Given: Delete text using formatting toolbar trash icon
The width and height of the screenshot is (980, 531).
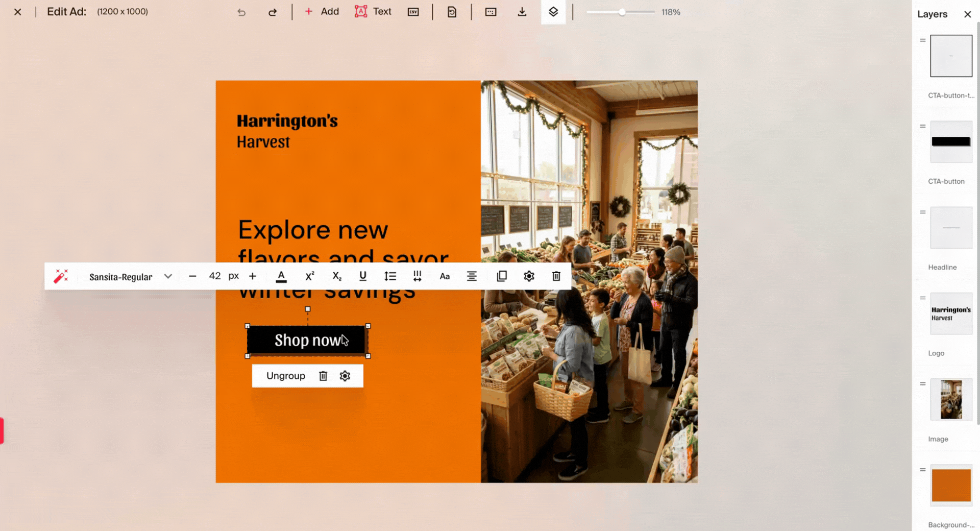Looking at the screenshot, I should click(556, 276).
